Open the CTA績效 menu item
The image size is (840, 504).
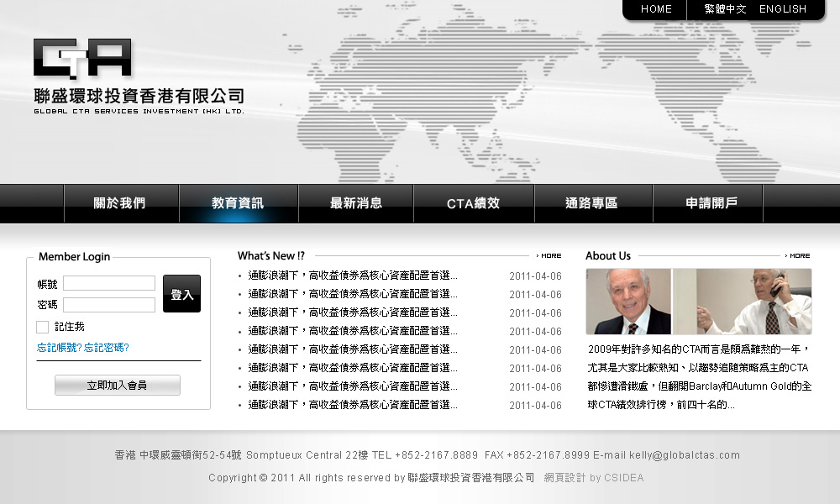pos(473,203)
